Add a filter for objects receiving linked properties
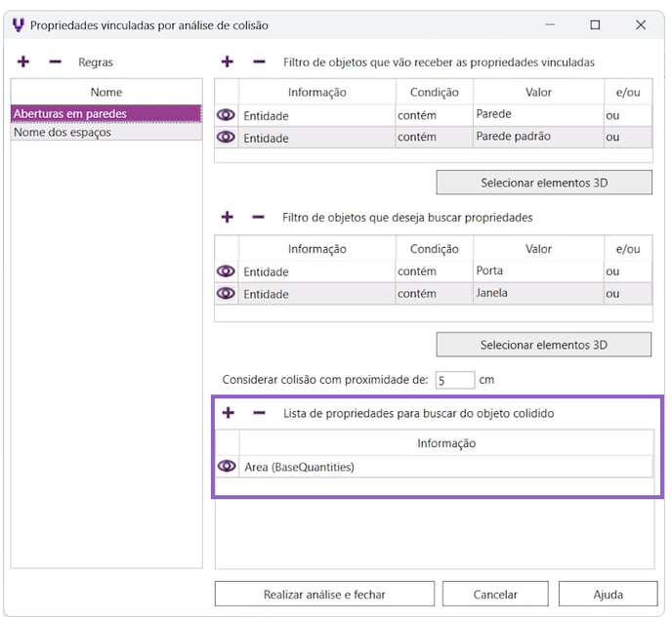The width and height of the screenshot is (672, 621). pos(228,62)
